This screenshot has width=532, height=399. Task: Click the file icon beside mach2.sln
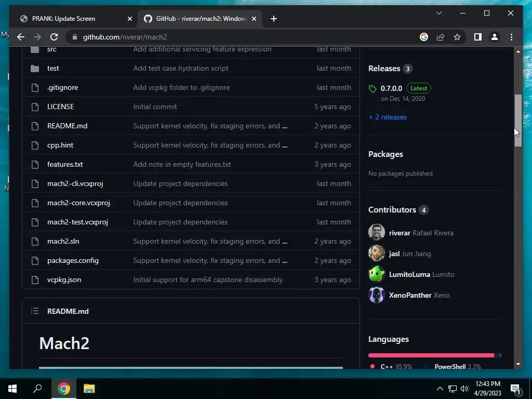35,242
